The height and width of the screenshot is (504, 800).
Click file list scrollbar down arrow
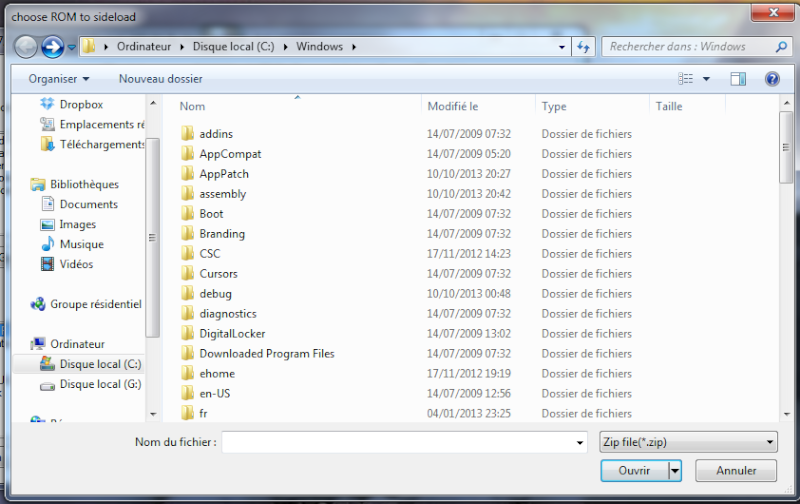786,414
